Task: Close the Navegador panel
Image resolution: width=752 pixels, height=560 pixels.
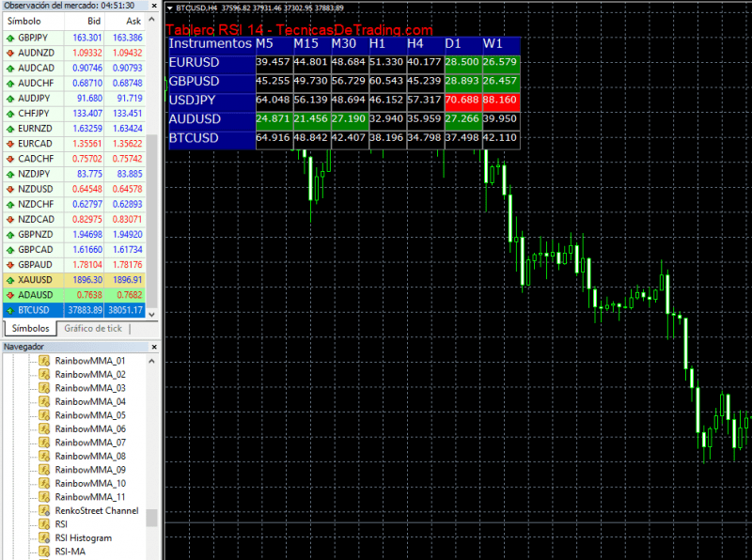Action: [154, 347]
